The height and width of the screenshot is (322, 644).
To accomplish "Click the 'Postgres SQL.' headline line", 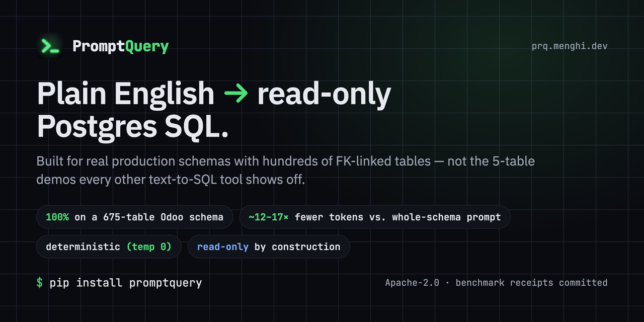I will pos(133,126).
